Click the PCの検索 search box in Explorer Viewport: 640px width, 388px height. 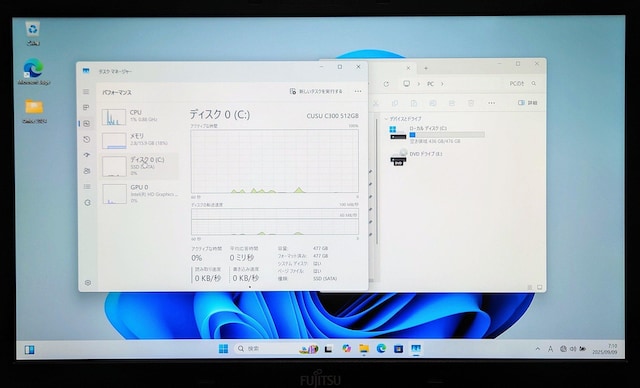click(522, 83)
